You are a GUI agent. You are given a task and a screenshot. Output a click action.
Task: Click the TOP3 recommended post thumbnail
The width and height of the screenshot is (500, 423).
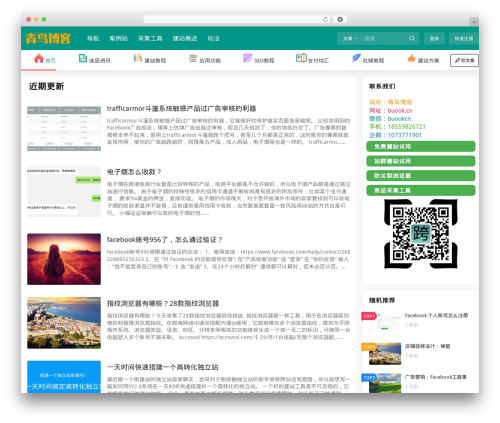click(x=385, y=383)
